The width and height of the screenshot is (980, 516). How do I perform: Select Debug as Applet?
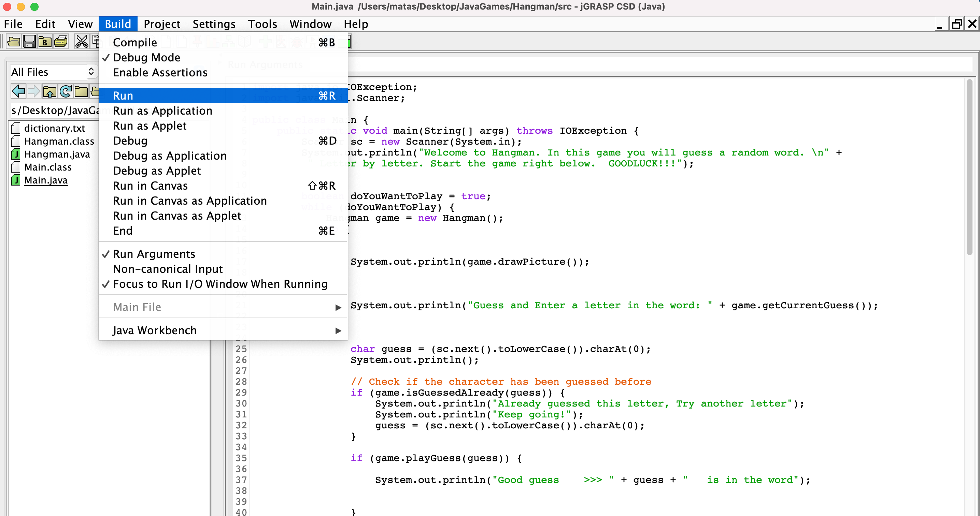(223, 171)
